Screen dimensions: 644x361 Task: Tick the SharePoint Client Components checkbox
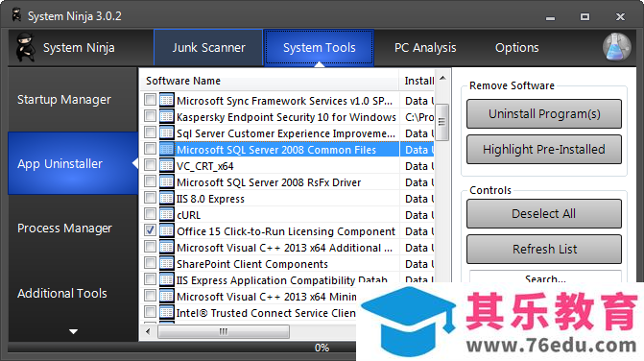click(x=150, y=263)
